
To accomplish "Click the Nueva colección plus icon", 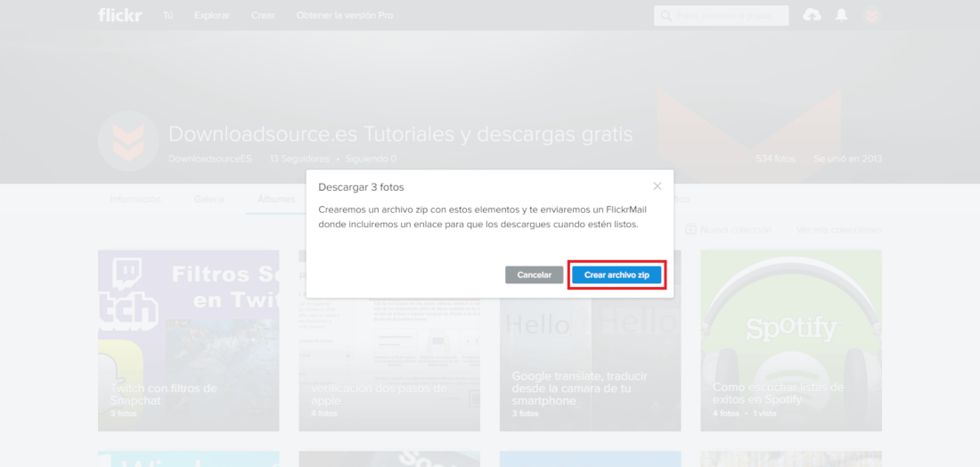I will (x=690, y=229).
